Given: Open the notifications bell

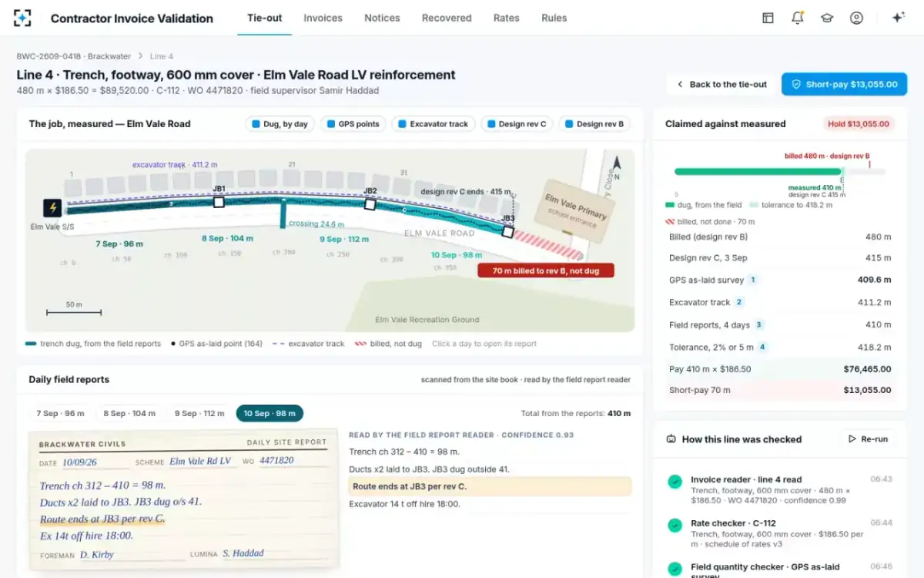Looking at the screenshot, I should click(798, 18).
